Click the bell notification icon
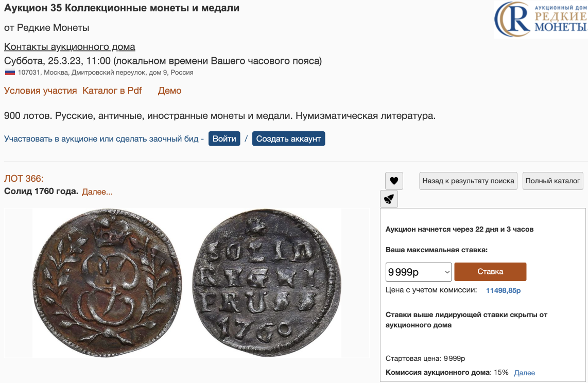This screenshot has width=588, height=383. click(389, 199)
